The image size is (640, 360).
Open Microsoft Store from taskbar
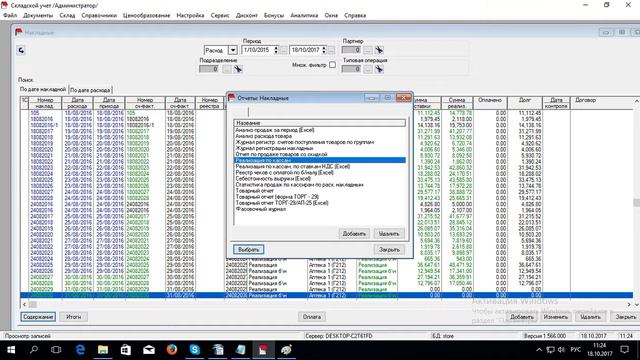pos(126,350)
